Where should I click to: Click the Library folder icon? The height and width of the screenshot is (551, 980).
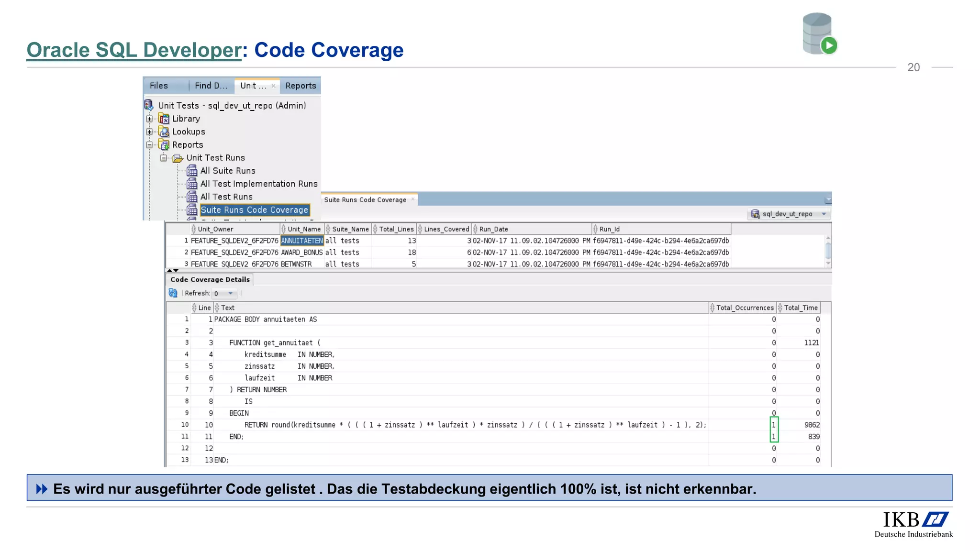[164, 119]
